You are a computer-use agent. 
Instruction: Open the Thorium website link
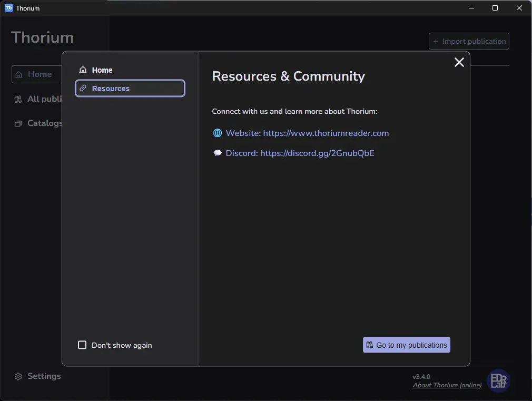coord(308,133)
